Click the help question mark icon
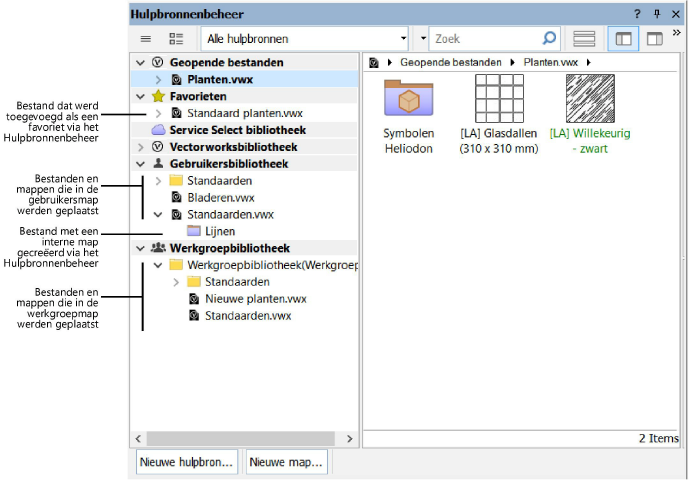Image resolution: width=690 pixels, height=481 pixels. pyautogui.click(x=637, y=14)
